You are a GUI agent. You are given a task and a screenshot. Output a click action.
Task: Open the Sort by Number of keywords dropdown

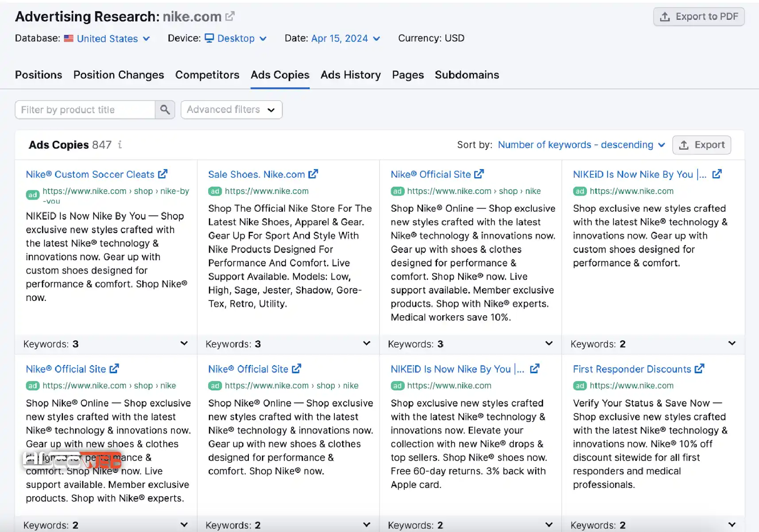[581, 145]
